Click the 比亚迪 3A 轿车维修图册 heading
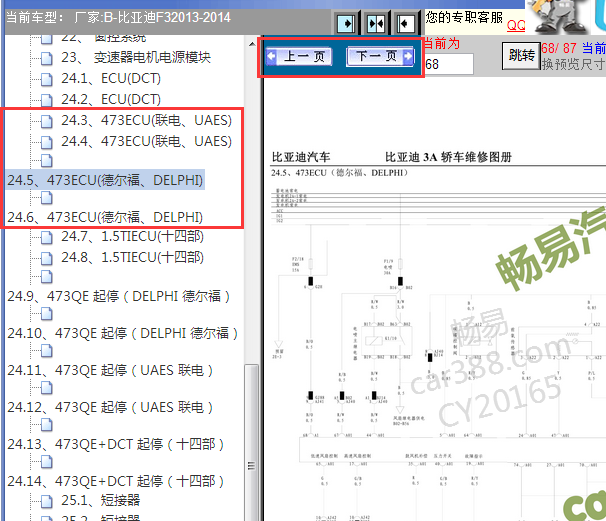This screenshot has width=606, height=521. point(448,157)
